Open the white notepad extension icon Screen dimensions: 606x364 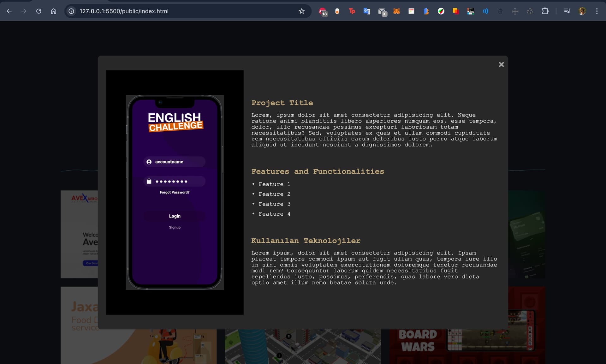click(x=411, y=11)
